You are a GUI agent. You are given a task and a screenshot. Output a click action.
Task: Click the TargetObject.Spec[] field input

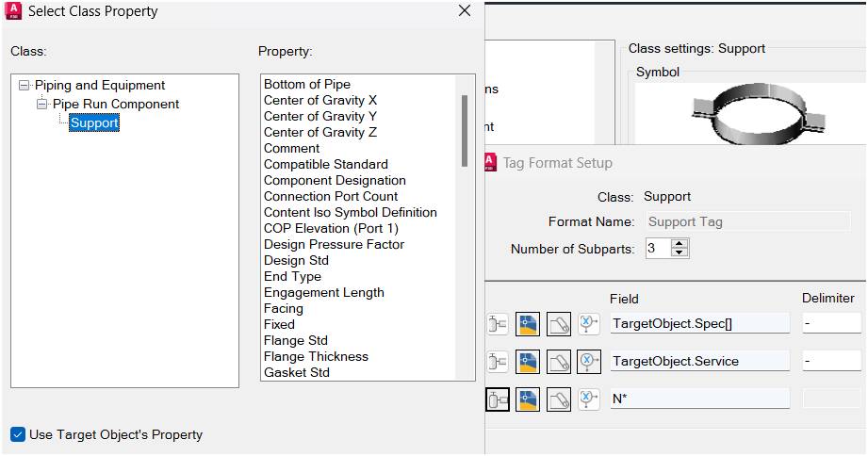coord(699,323)
